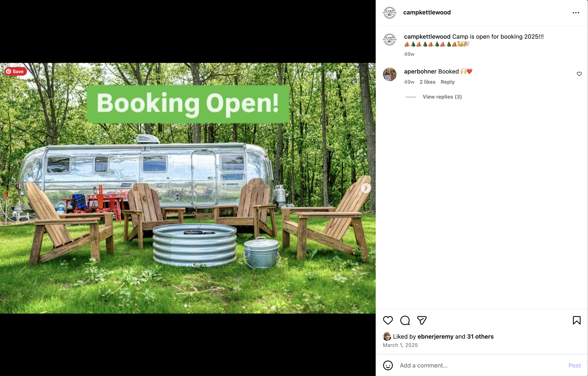
Task: Share the post via paper plane icon
Action: click(x=422, y=320)
